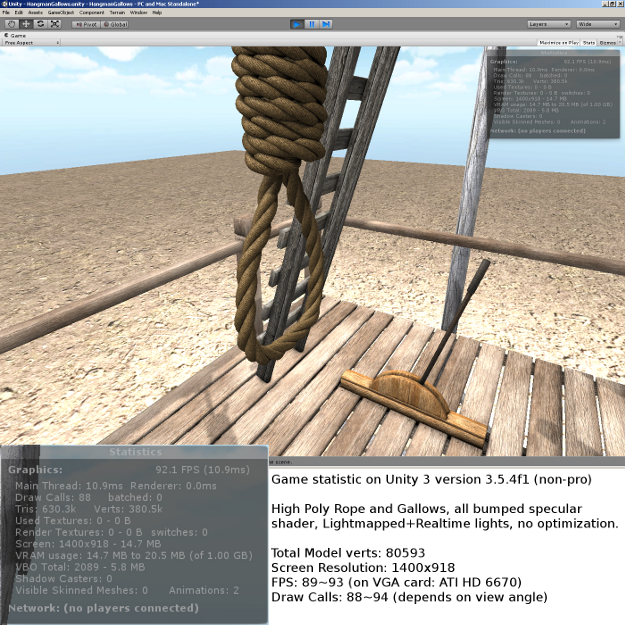The image size is (625, 625).
Task: Toggle the Stats overlay button
Action: click(x=589, y=43)
